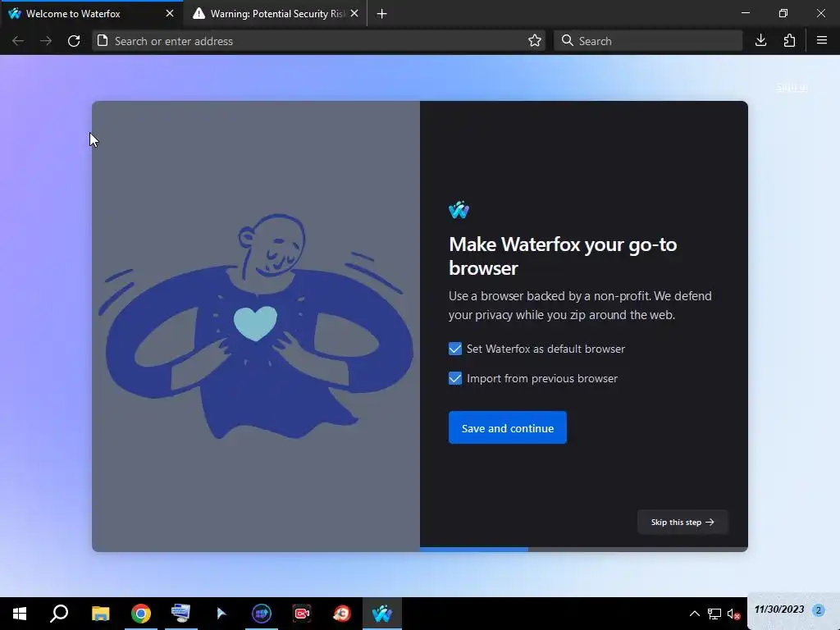Click into the Search box in toolbar
840x630 pixels.
(x=648, y=41)
